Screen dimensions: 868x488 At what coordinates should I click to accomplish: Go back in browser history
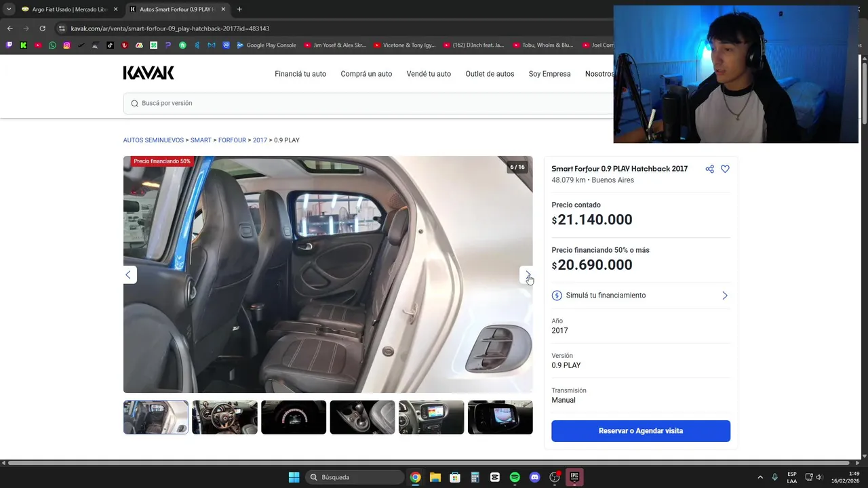[9, 28]
